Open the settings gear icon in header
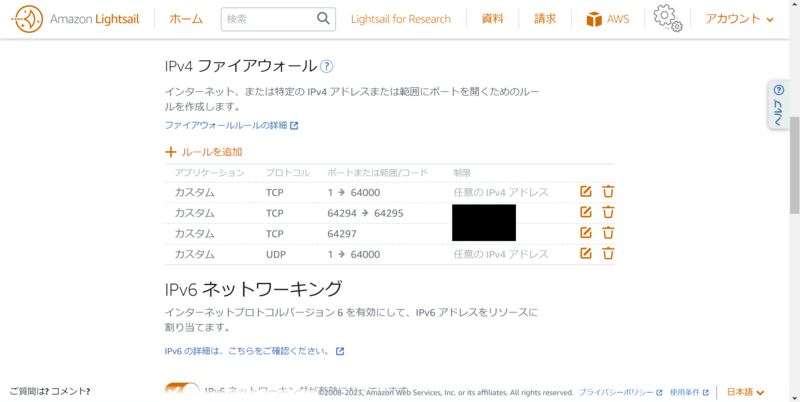 [667, 18]
